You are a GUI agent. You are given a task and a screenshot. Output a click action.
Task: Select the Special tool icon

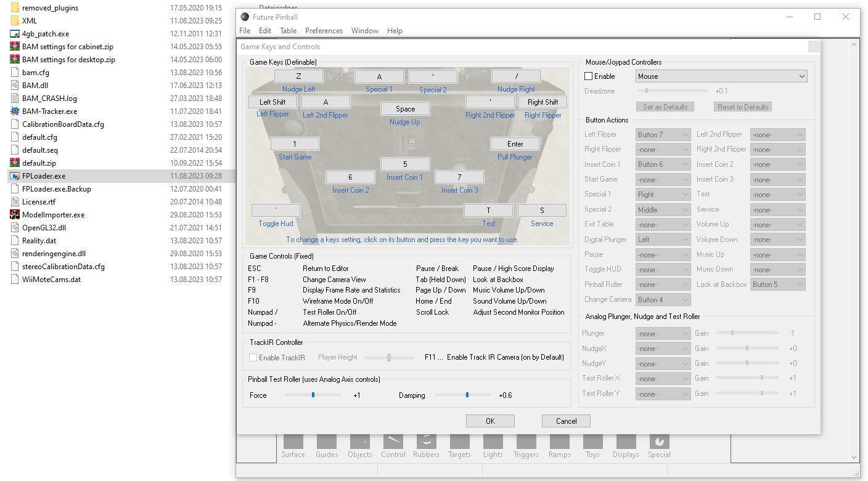pos(660,441)
